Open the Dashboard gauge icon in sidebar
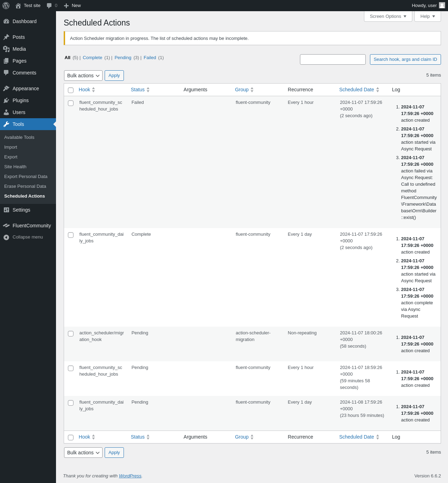Viewport: 448px width, 483px height. coord(6,21)
